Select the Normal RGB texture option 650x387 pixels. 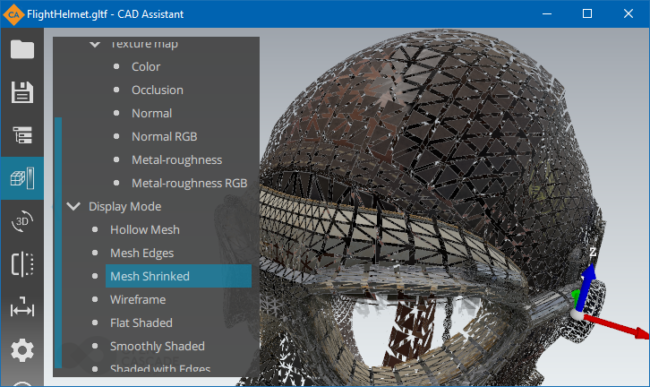164,136
